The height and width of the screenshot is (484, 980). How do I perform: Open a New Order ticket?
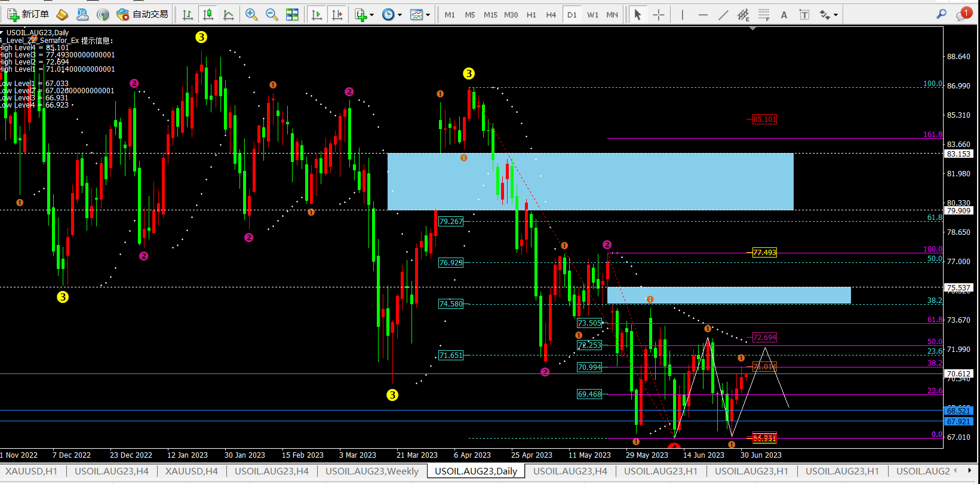pyautogui.click(x=28, y=14)
